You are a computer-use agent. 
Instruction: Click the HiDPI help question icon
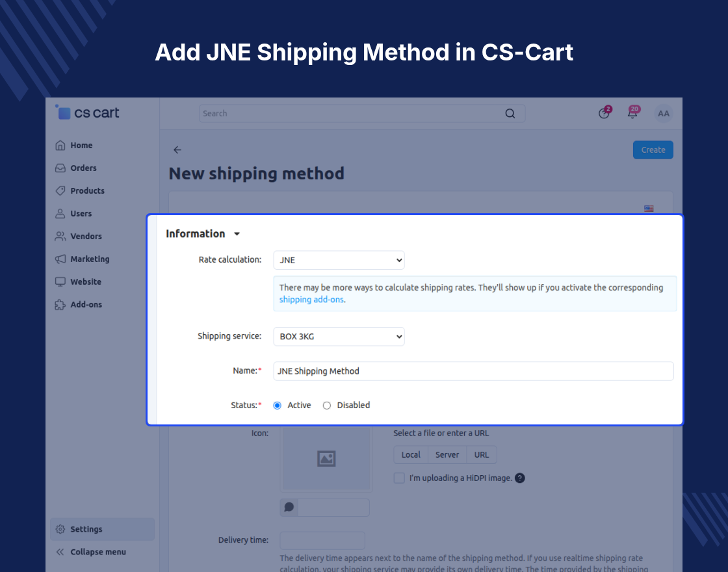click(x=520, y=478)
